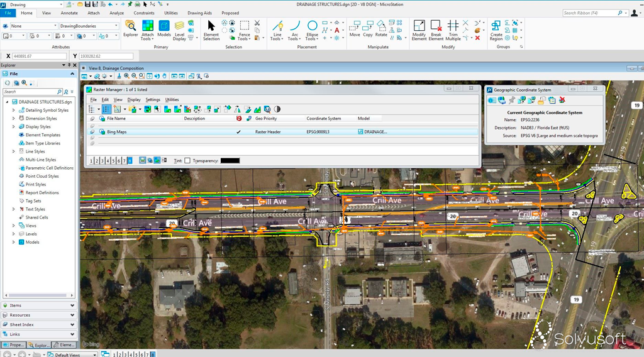Select the Rotate tool

(x=381, y=29)
